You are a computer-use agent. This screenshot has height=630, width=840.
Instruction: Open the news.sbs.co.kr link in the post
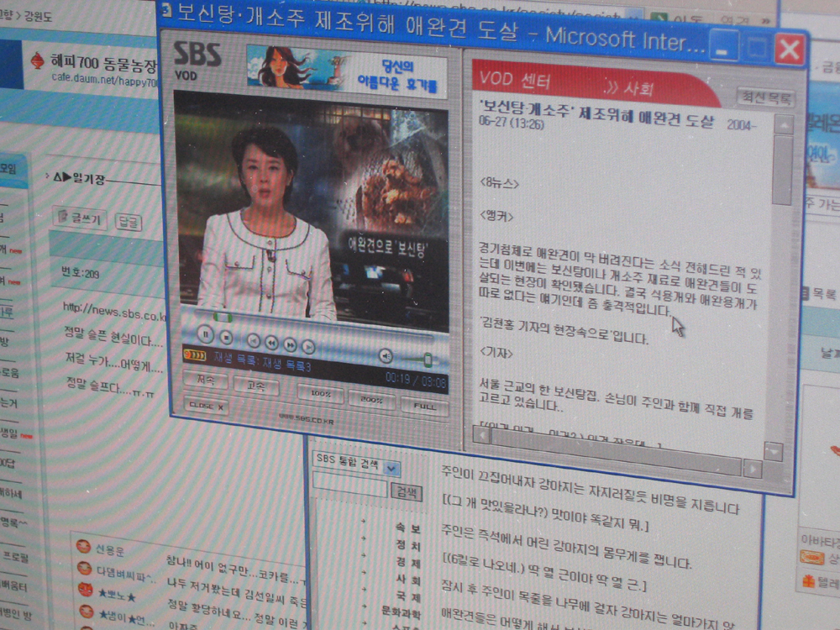115,312
